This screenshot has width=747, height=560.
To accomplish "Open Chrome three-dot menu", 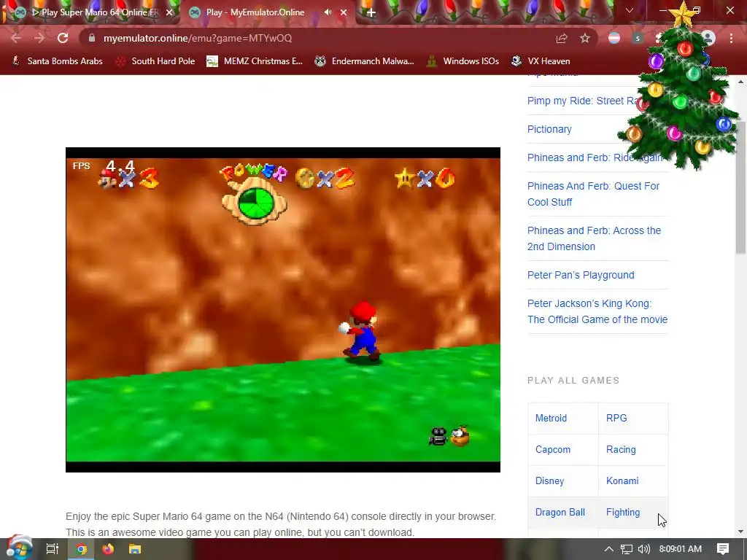I will point(731,38).
